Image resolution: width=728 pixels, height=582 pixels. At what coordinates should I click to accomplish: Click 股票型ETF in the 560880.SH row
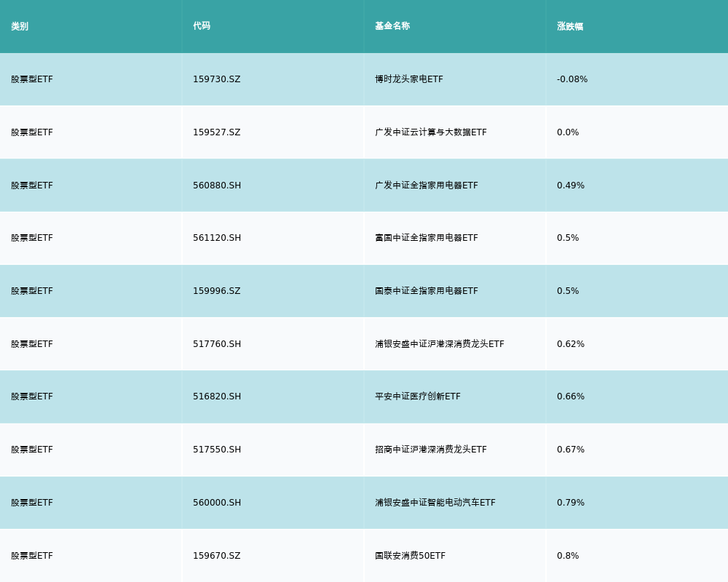coord(32,186)
